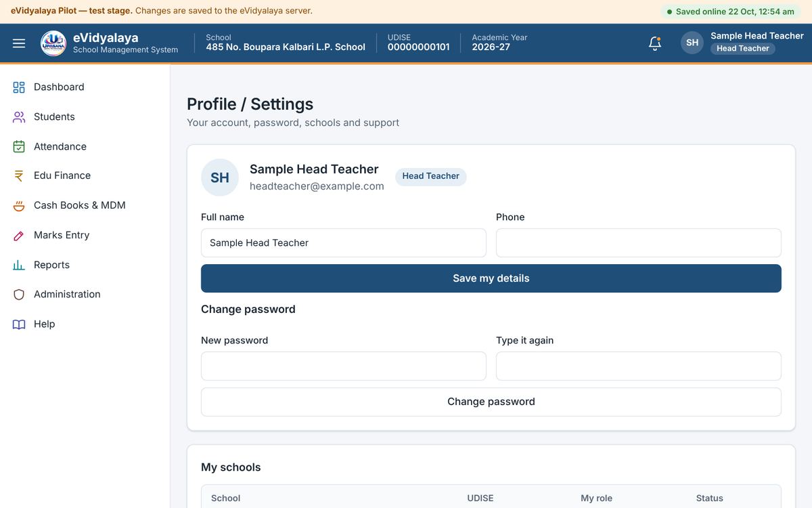The height and width of the screenshot is (508, 812).
Task: Click the My schools heading
Action: 231,467
